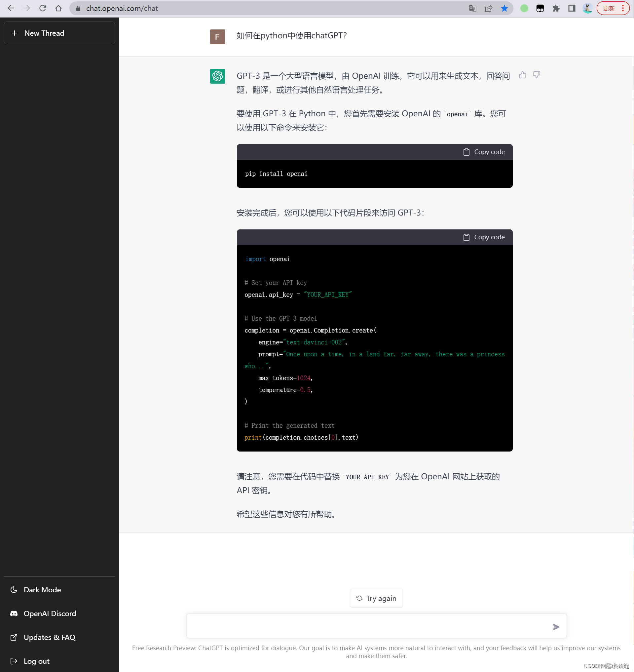This screenshot has width=634, height=672.
Task: Copy code of the import openai block
Action: coord(484,237)
